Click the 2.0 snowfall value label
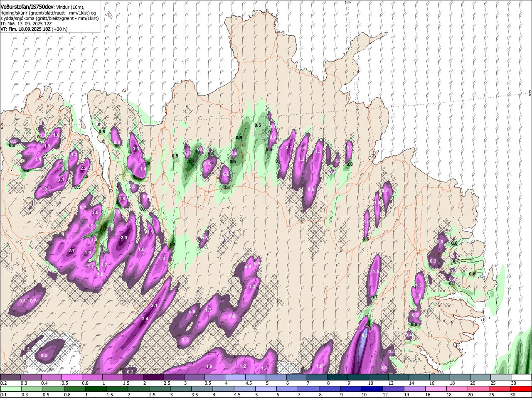This screenshot has height=398, width=532. pos(95,212)
